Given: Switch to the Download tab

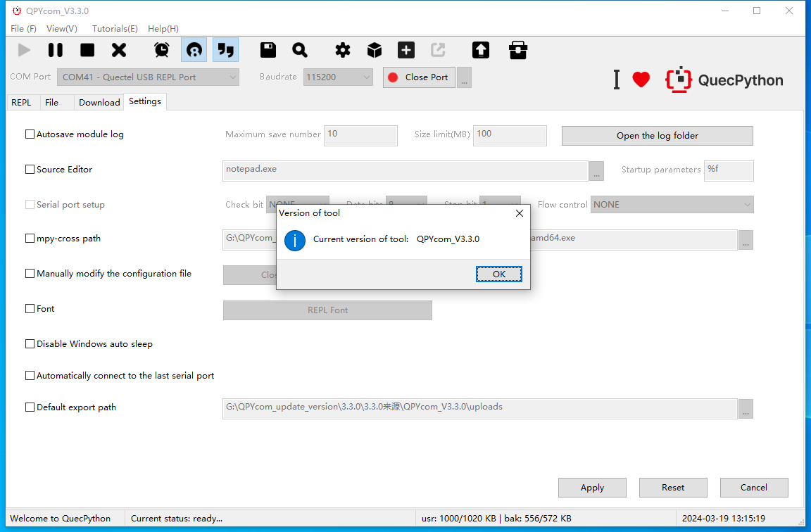Looking at the screenshot, I should 99,102.
